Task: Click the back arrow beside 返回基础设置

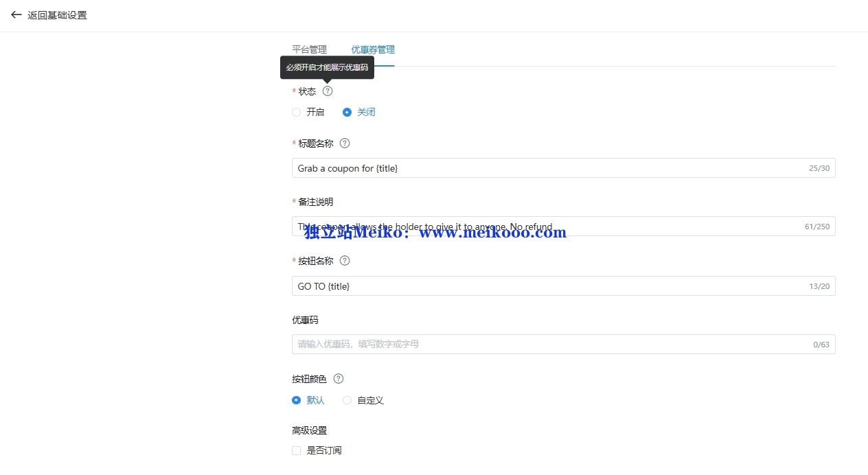Action: 16,14
